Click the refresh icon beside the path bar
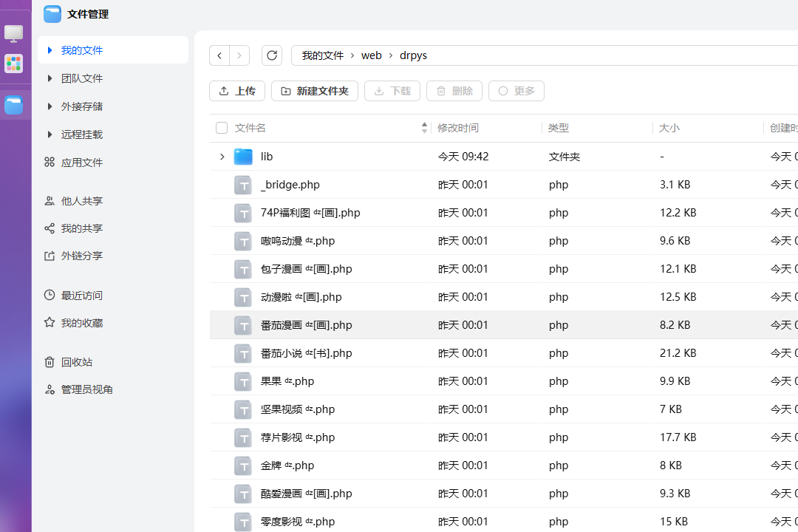Image resolution: width=798 pixels, height=532 pixels. point(272,55)
